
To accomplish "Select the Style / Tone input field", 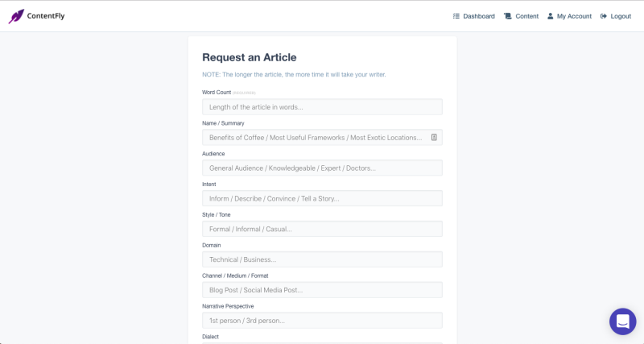I will pyautogui.click(x=322, y=229).
